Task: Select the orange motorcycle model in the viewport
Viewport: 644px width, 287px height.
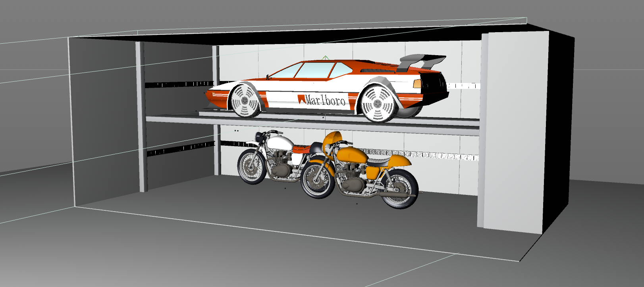Action: tap(359, 171)
